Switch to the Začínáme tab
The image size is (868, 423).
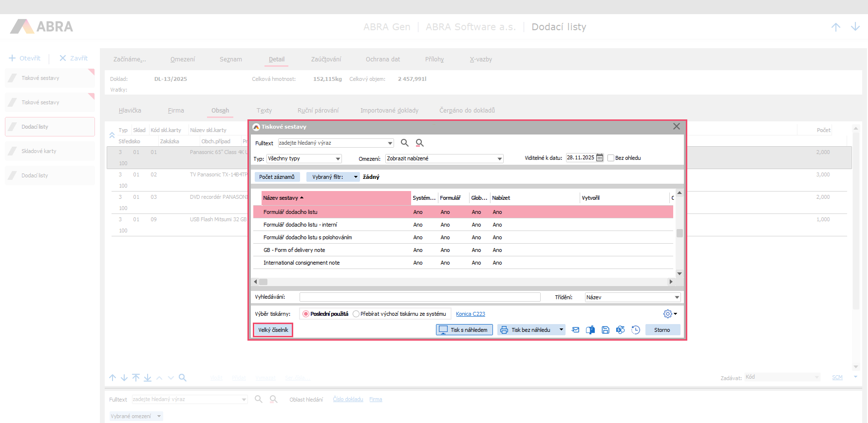(130, 59)
